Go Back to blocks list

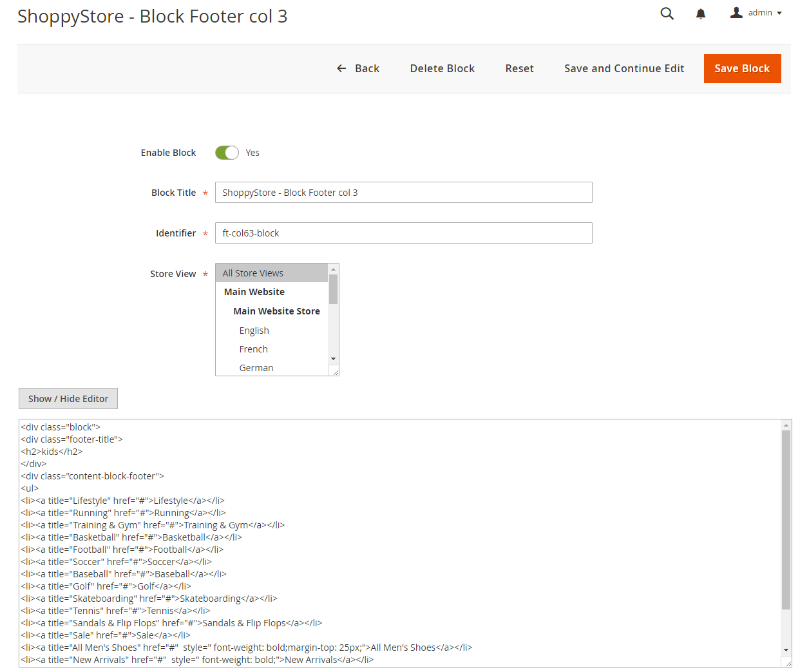coord(358,68)
